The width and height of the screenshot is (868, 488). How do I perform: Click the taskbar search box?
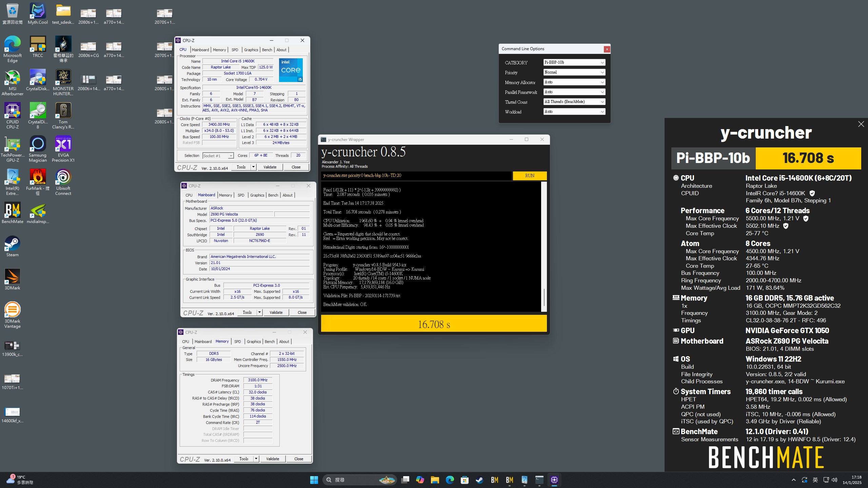coord(359,480)
